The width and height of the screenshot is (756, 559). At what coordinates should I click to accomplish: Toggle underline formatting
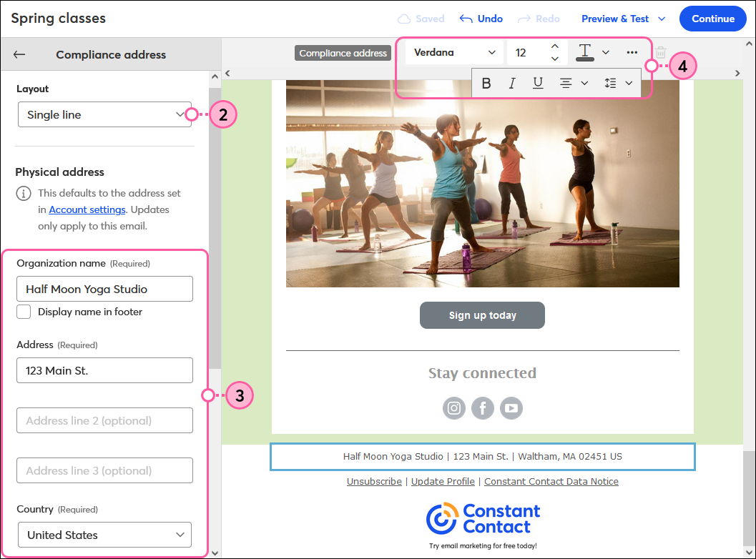(538, 83)
